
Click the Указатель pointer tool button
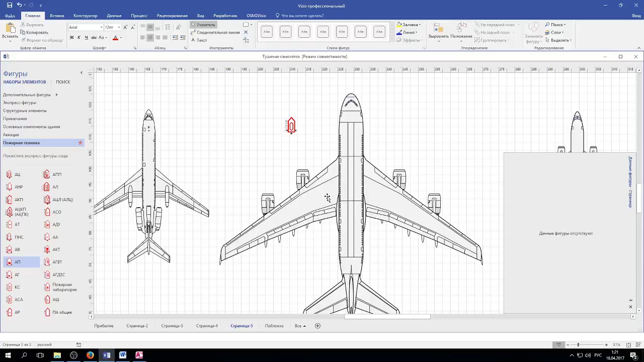coord(203,25)
